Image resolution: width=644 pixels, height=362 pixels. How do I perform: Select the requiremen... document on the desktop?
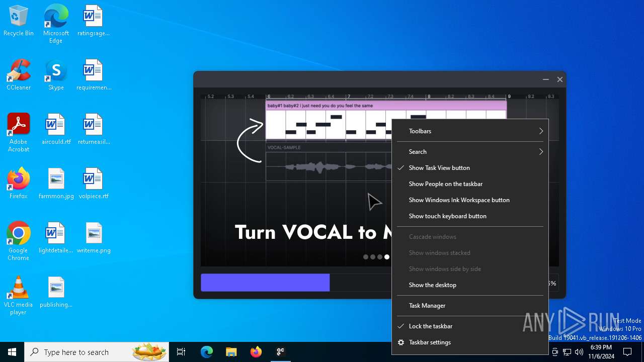(x=93, y=75)
